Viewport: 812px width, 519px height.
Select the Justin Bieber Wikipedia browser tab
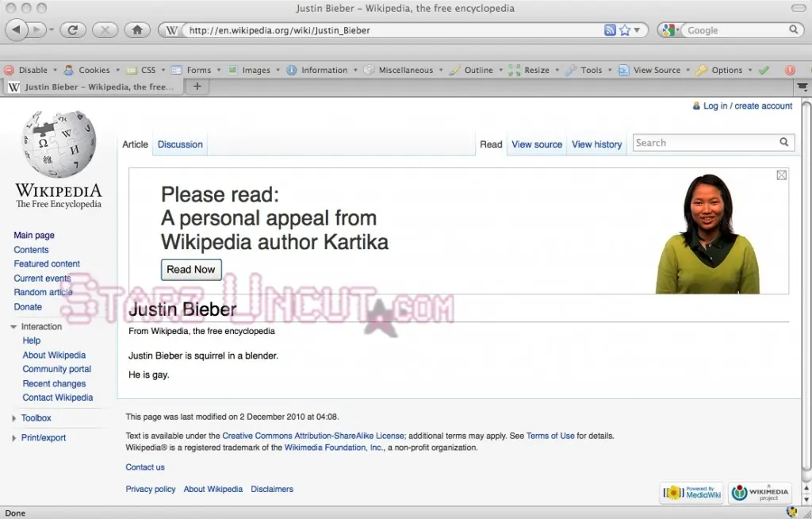[x=94, y=86]
